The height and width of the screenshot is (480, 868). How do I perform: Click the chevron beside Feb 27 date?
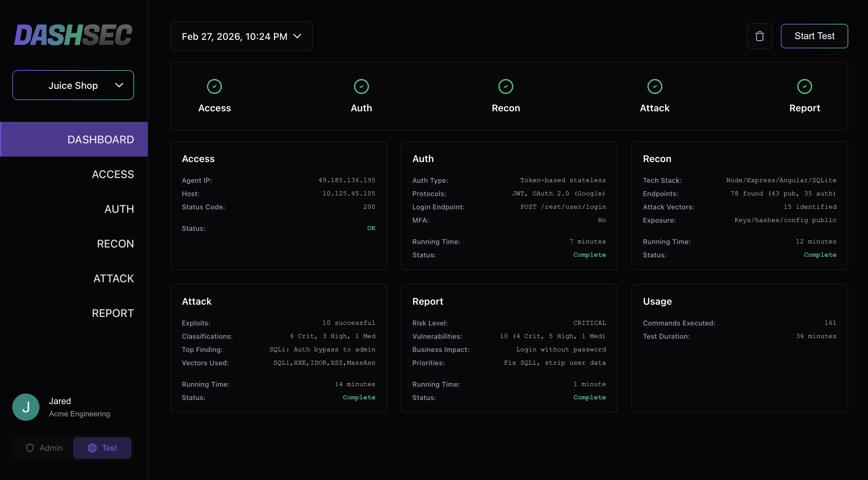[x=297, y=36]
